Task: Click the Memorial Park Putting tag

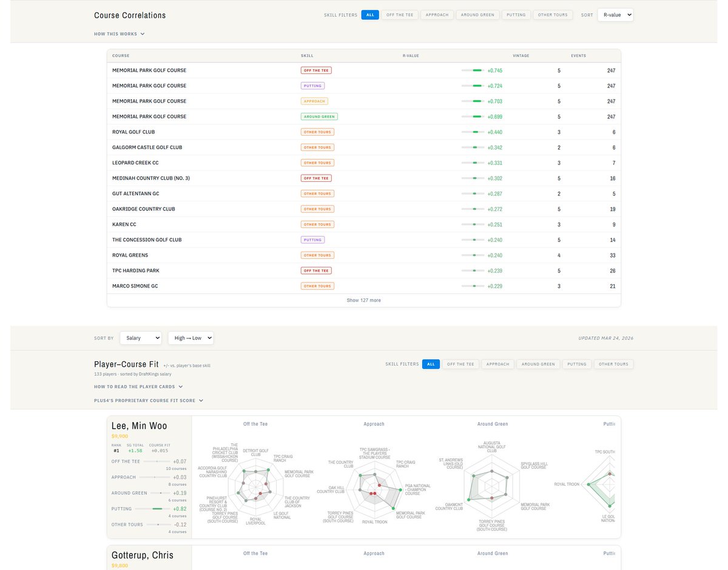Action: point(312,85)
